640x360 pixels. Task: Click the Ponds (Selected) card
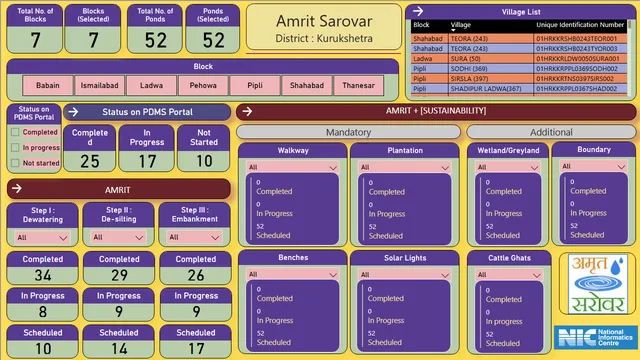tap(213, 29)
